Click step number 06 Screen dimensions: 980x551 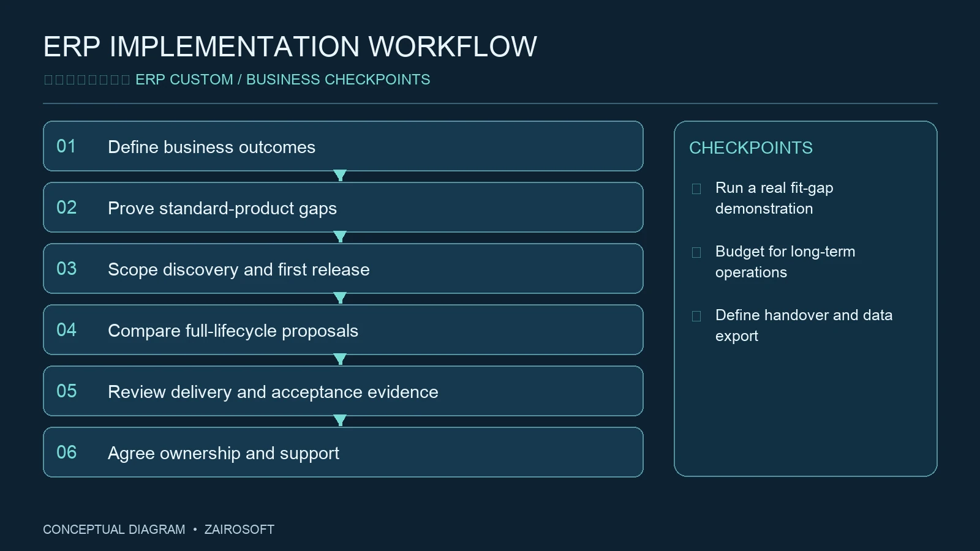[66, 452]
